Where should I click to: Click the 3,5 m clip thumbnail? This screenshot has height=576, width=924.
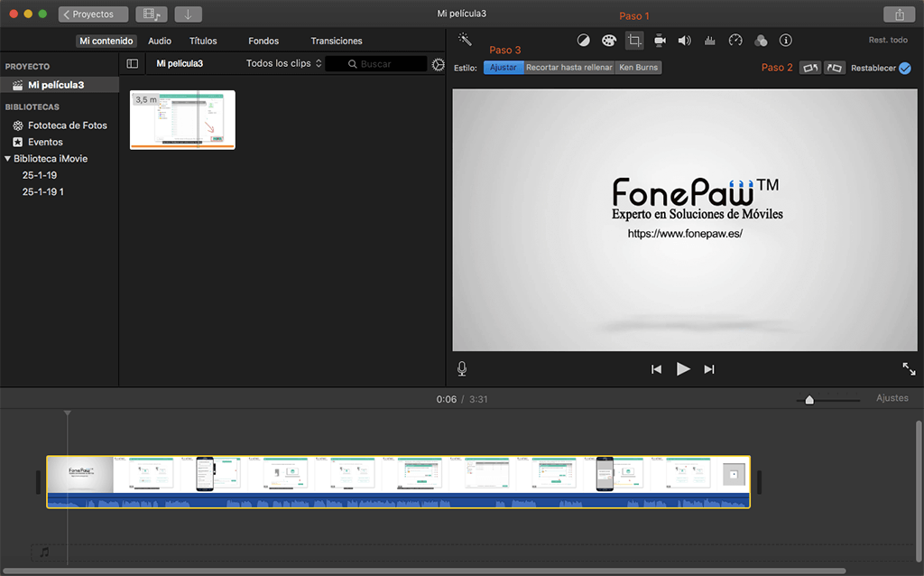tap(182, 120)
